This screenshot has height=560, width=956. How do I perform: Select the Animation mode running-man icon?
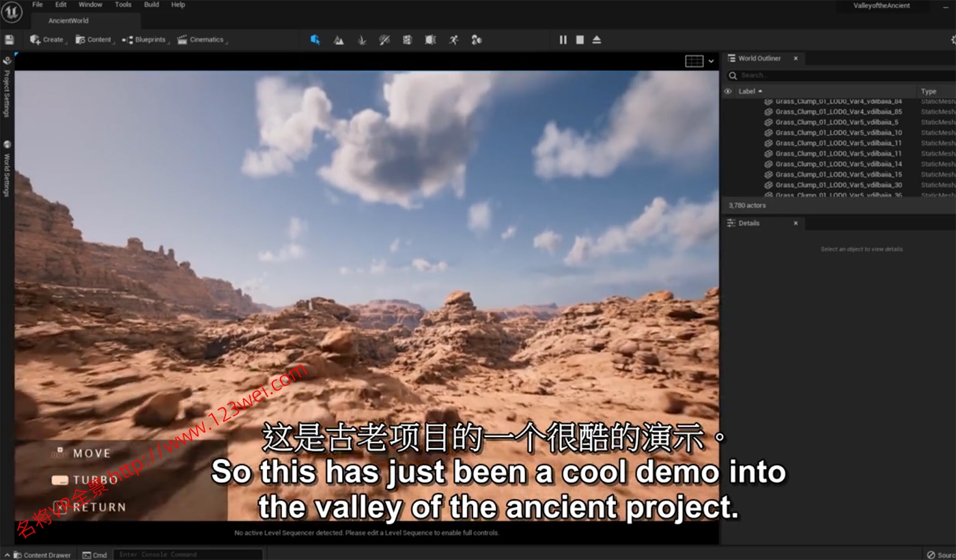coord(453,40)
